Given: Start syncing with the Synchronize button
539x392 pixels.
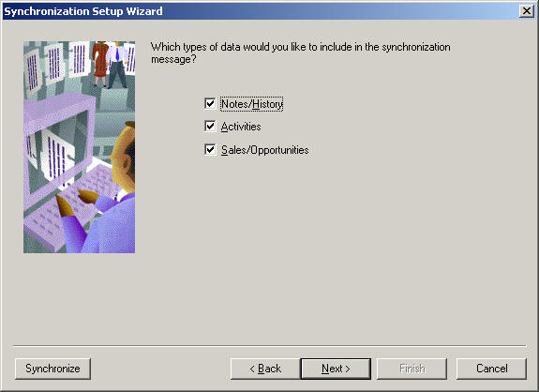Looking at the screenshot, I should (x=52, y=369).
